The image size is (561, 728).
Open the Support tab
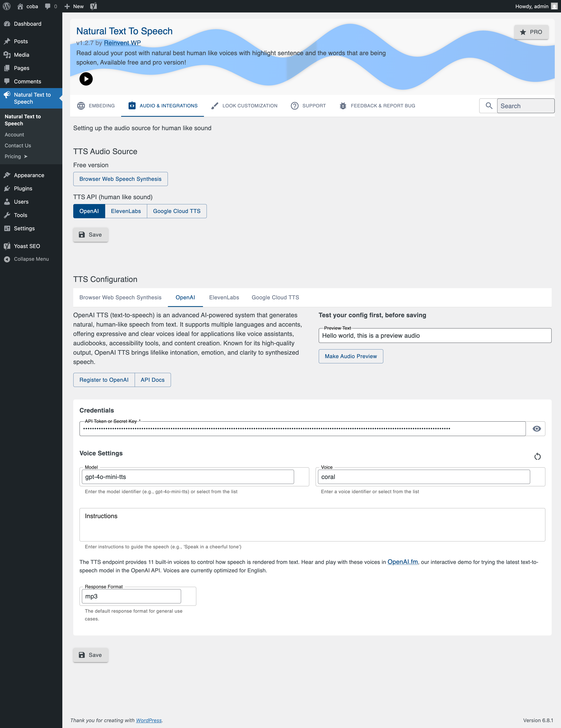308,106
